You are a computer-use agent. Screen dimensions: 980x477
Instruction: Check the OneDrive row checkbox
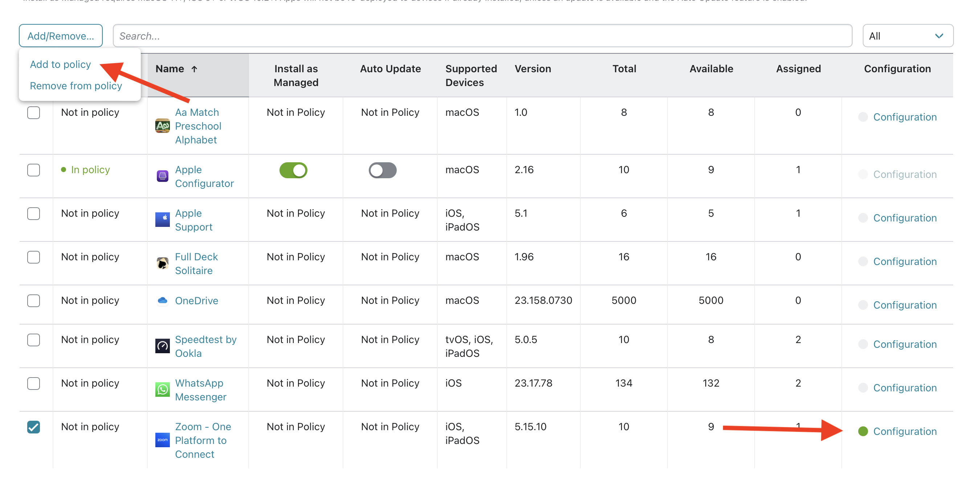click(33, 301)
